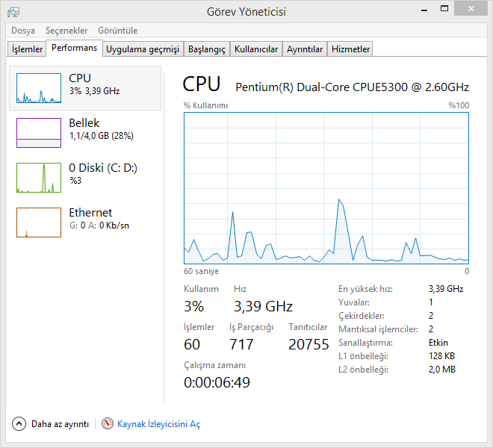Screen dimensions: 493x448
Task: Select the Ethernet network graph item
Action: pyautogui.click(x=39, y=223)
